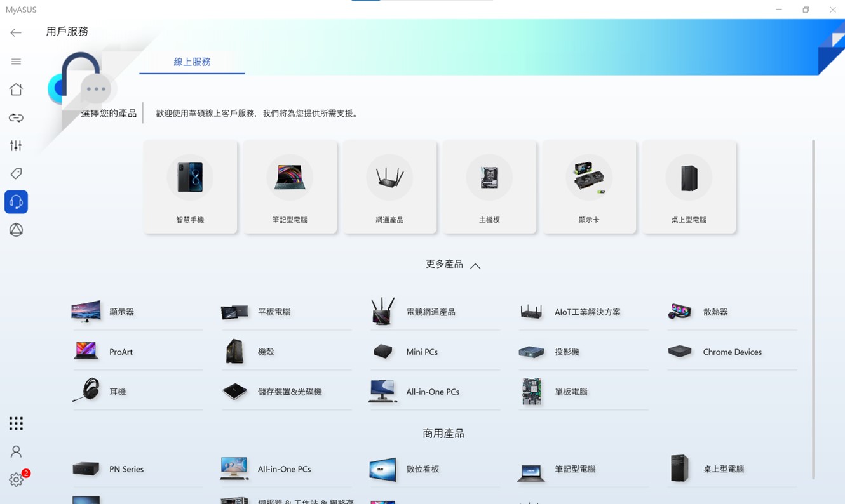Select the 儲存裝置&光碟機 icon
Screen dimensions: 845x504
click(x=234, y=392)
